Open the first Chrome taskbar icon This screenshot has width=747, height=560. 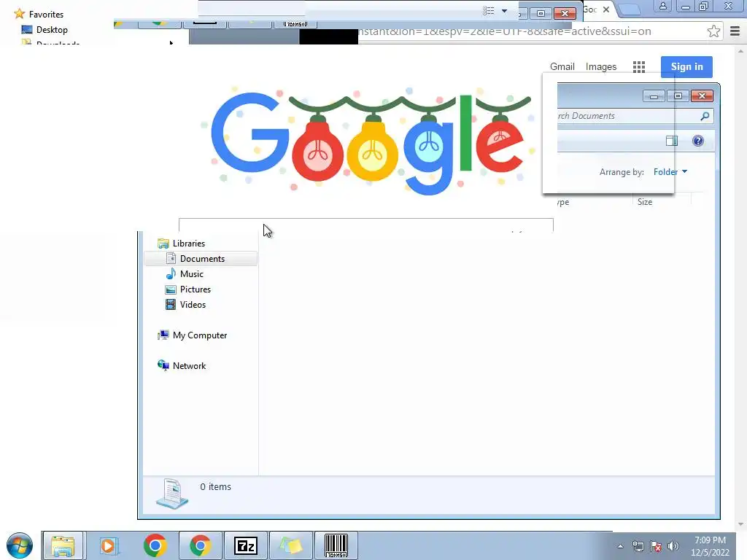pyautogui.click(x=155, y=545)
